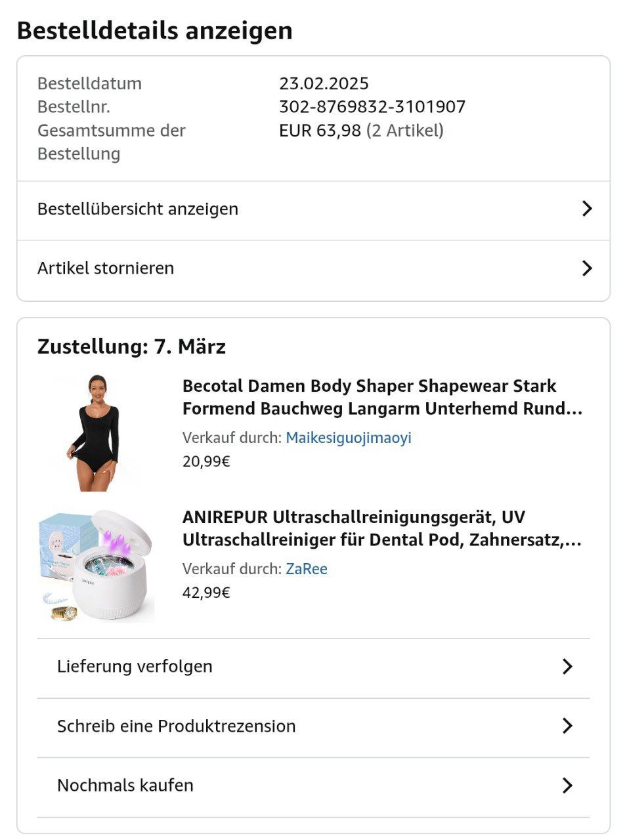627x840 pixels.
Task: Tap the Lieferung verfolgen label
Action: 135,667
